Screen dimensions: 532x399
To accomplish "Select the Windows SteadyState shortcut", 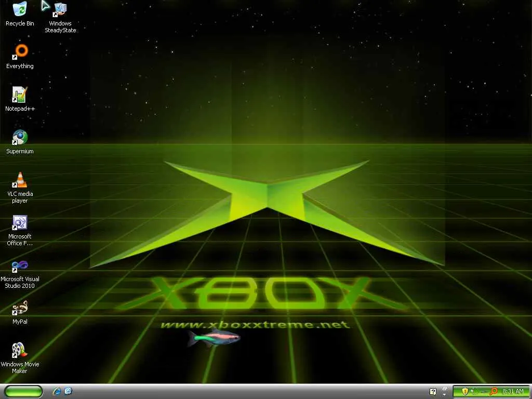I will pyautogui.click(x=60, y=18).
